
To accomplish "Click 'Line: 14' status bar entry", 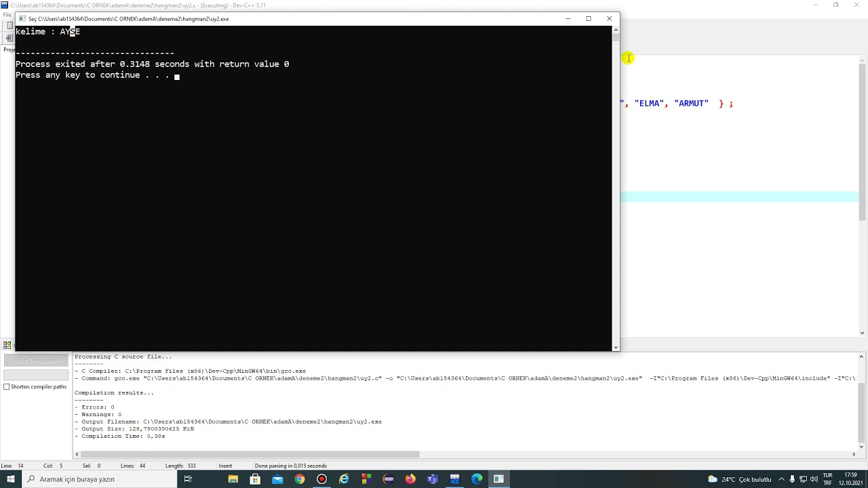I will (12, 466).
